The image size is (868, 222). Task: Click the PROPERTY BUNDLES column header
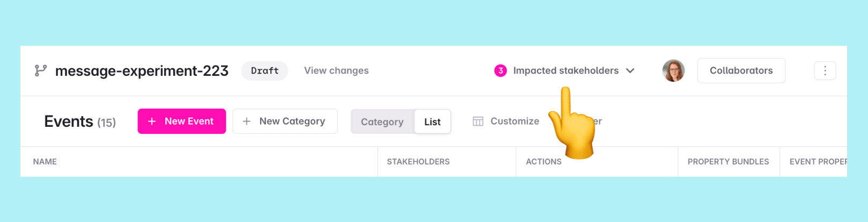[x=728, y=162]
